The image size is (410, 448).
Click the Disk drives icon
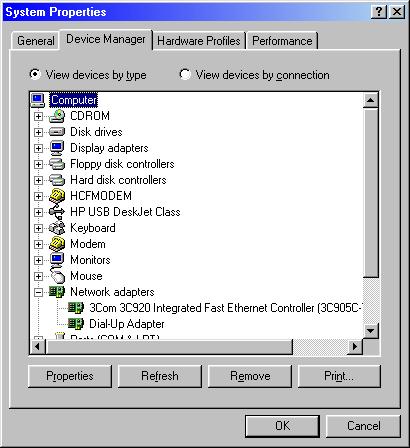click(x=57, y=132)
